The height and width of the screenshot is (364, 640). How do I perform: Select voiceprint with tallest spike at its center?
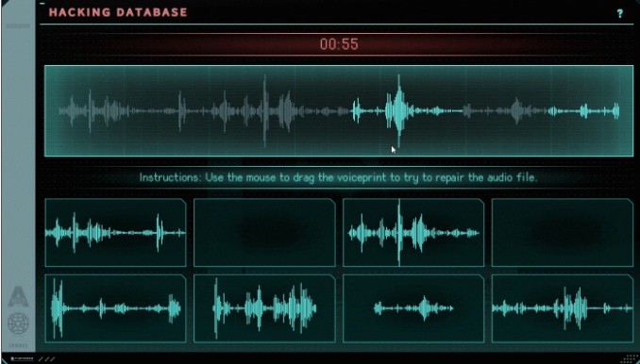[x=413, y=233]
